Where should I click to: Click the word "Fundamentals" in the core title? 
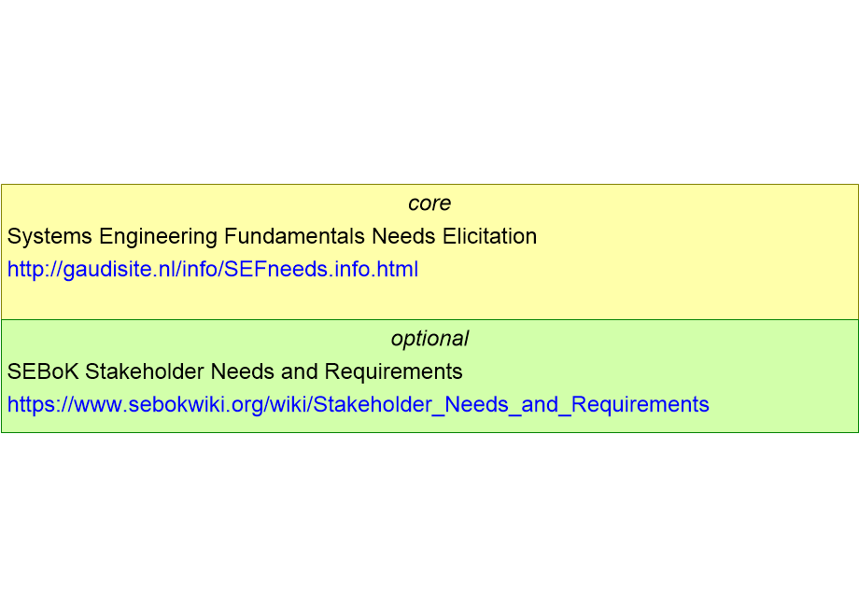(x=294, y=236)
